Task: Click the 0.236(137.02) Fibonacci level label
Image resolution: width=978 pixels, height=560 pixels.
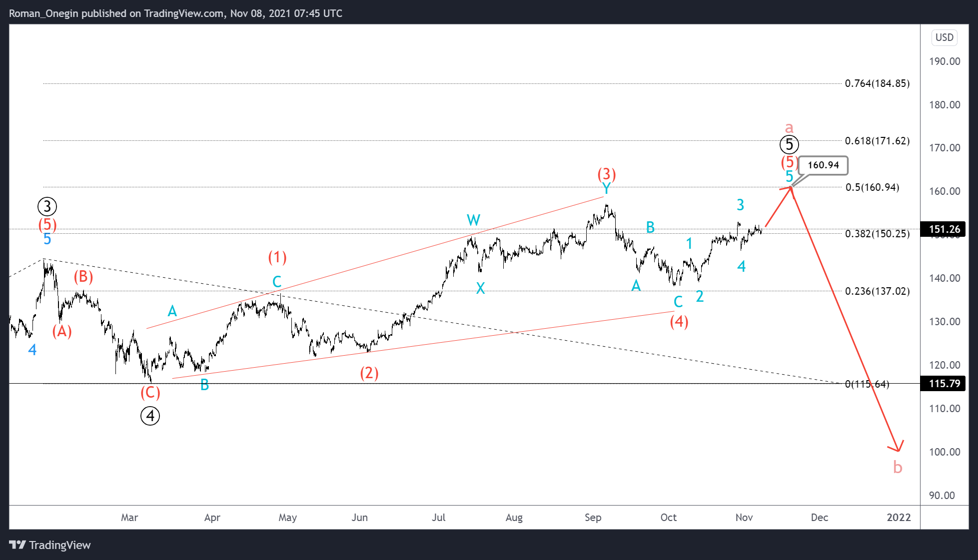Action: [877, 291]
